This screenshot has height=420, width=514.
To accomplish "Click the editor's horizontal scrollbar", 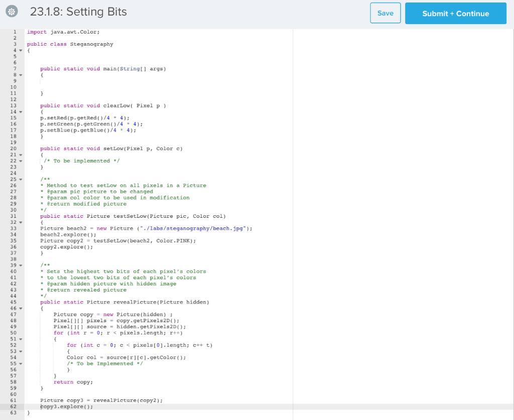I will [x=151, y=417].
